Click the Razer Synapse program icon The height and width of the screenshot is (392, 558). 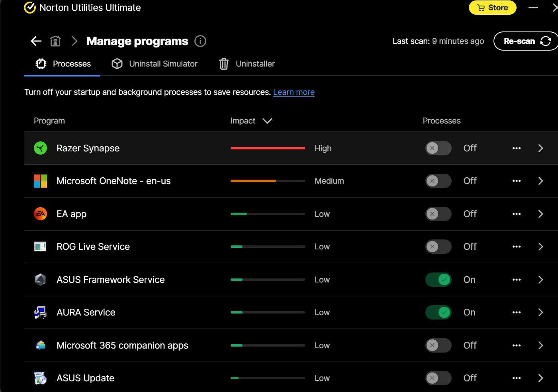click(x=40, y=148)
